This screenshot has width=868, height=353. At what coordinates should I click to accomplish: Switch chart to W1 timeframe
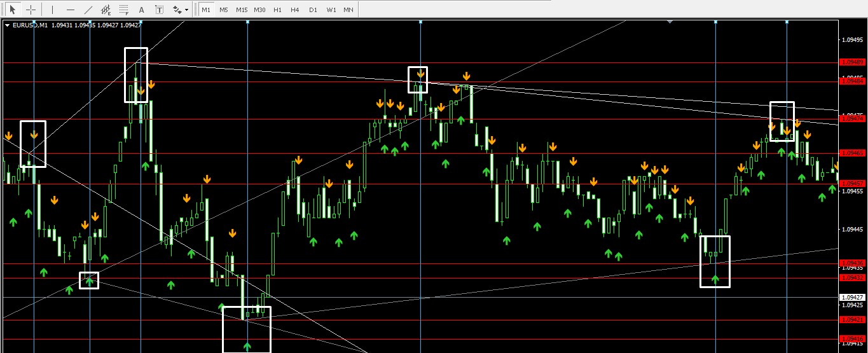tap(331, 10)
